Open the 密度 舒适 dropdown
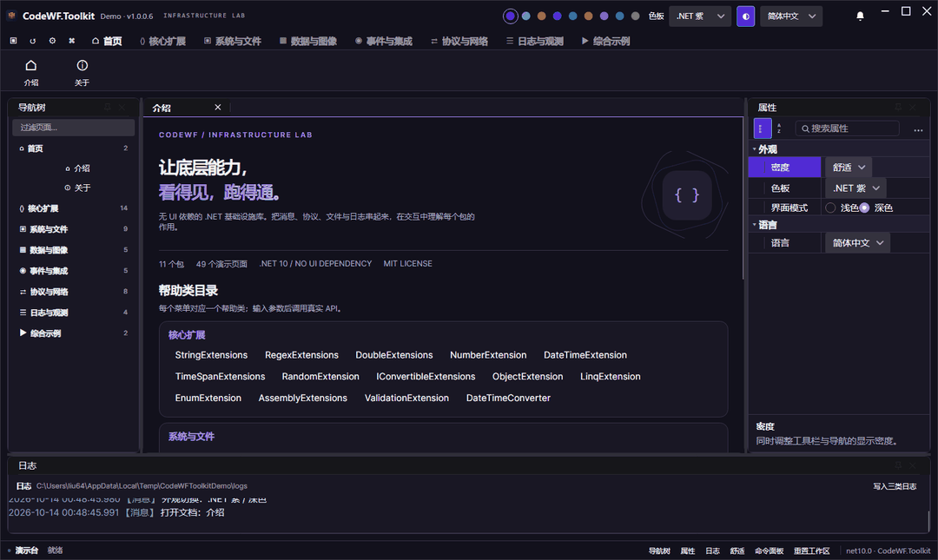This screenshot has width=938, height=560. click(849, 168)
